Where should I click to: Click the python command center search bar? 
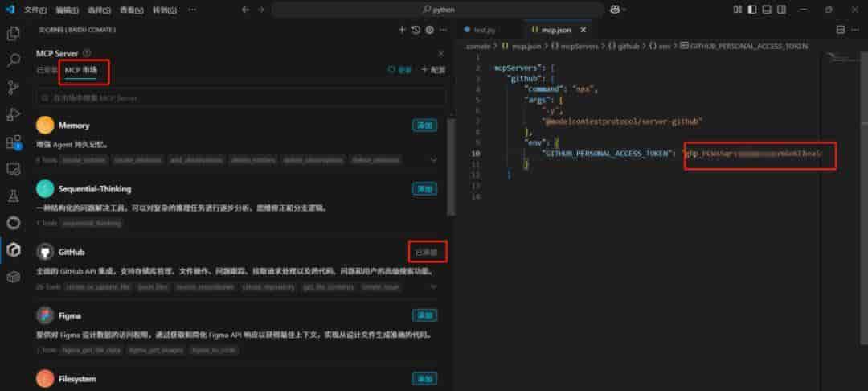pyautogui.click(x=437, y=10)
